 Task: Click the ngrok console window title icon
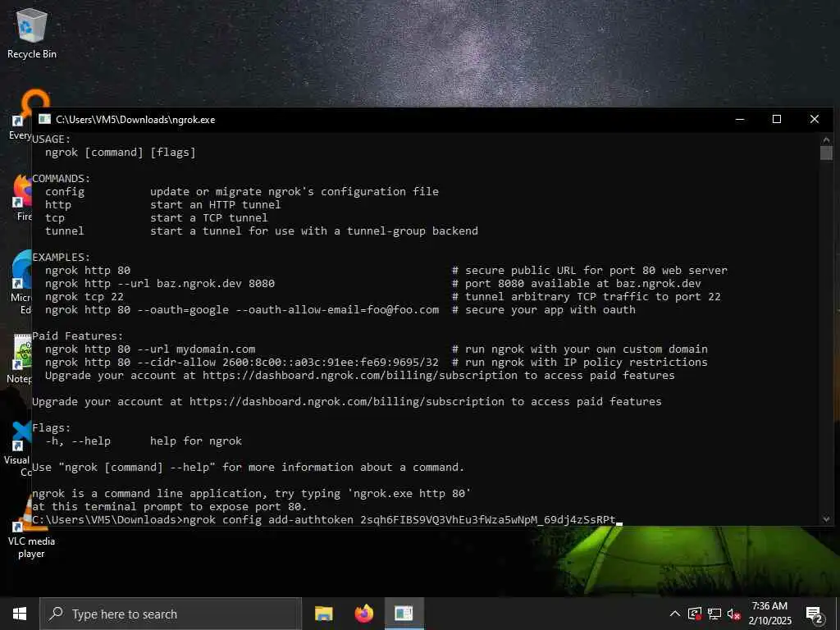pyautogui.click(x=44, y=120)
